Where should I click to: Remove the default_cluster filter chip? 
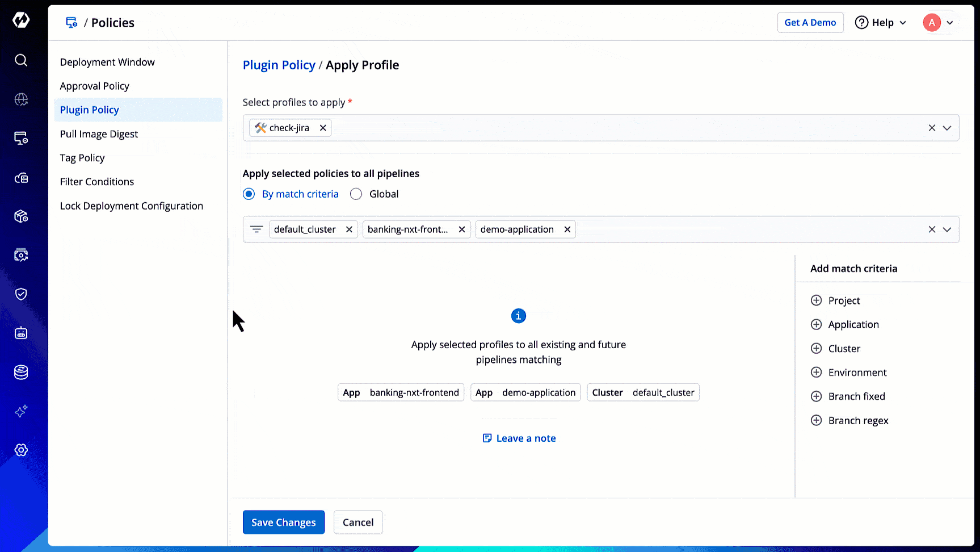pos(349,229)
